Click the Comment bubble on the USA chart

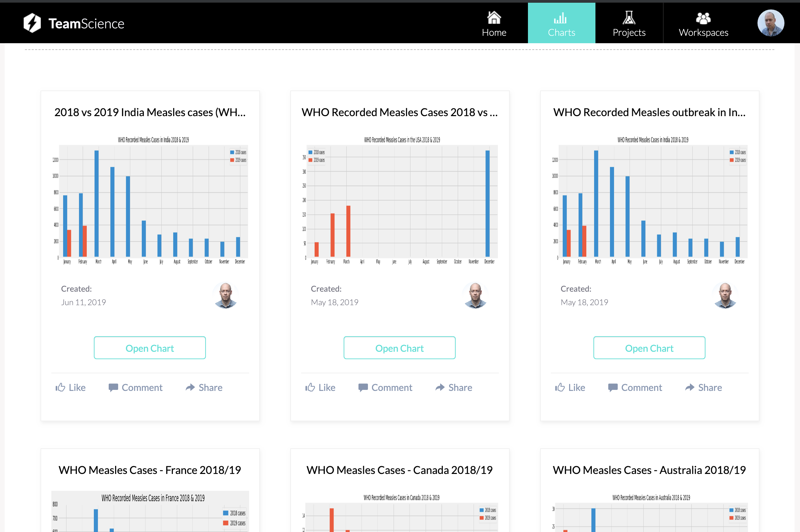(x=385, y=388)
